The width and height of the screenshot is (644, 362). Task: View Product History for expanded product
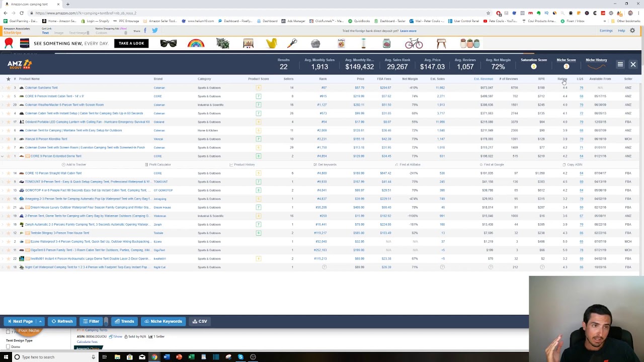pyautogui.click(x=242, y=164)
